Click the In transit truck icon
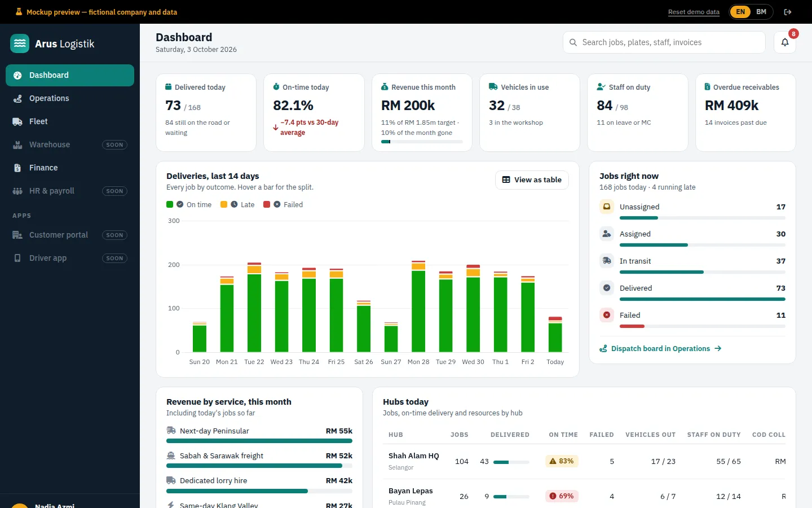Screen dimensions: 812x508 (x=607, y=261)
